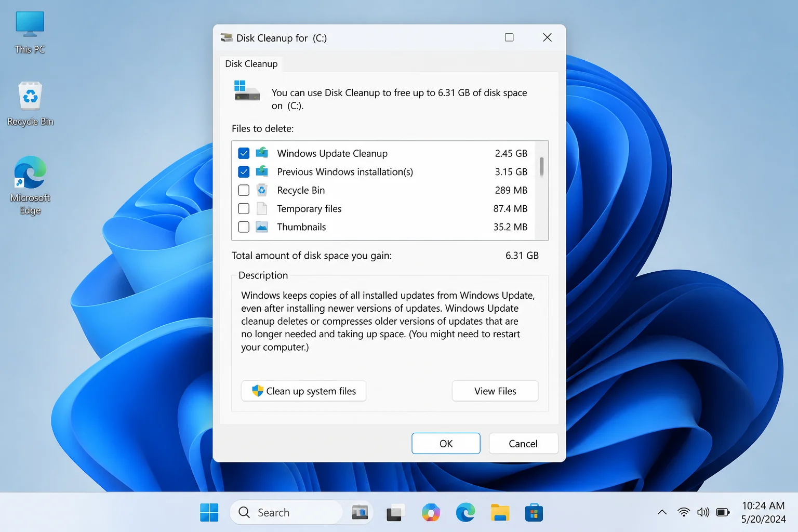Maximize the Disk Cleanup window
This screenshot has width=798, height=532.
click(509, 37)
